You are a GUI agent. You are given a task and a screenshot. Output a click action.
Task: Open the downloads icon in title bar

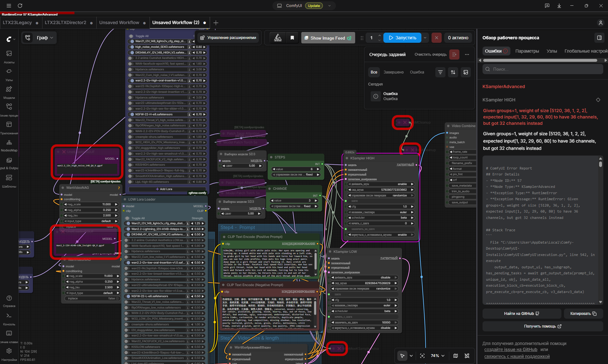tap(559, 6)
